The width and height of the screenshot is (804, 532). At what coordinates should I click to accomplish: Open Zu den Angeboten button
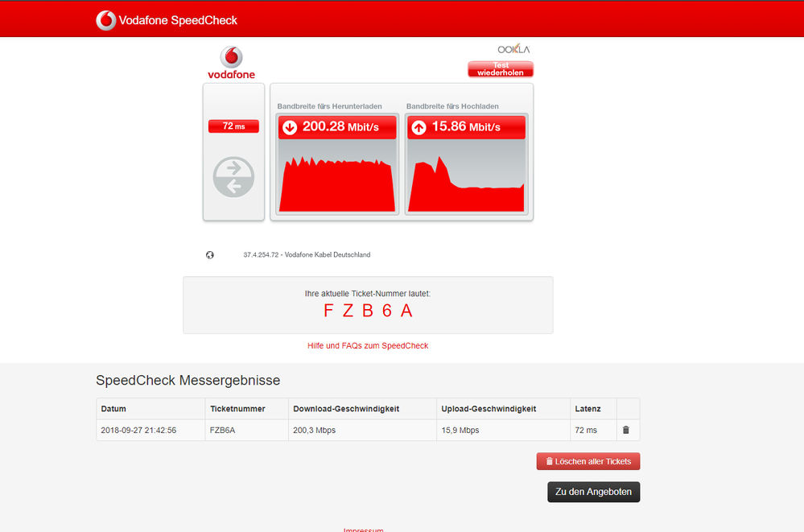593,492
